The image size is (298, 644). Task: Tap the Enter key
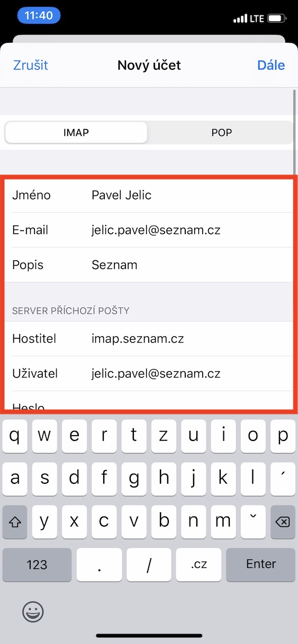[260, 565]
